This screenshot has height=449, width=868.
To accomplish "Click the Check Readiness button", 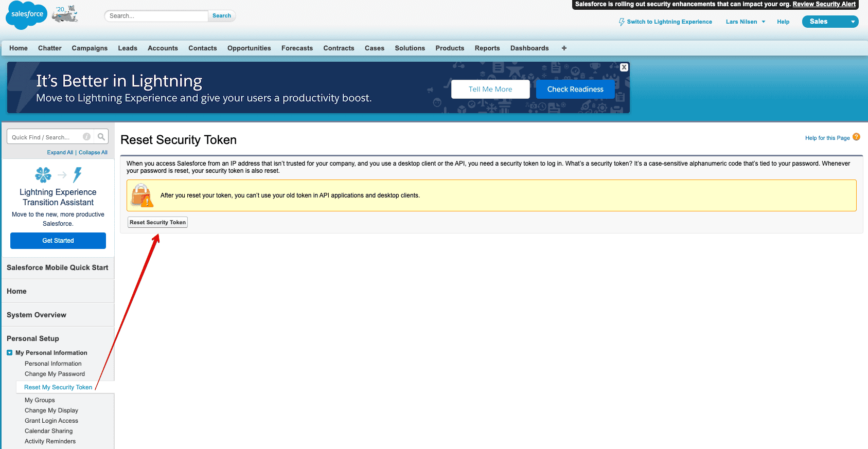I will [x=575, y=89].
